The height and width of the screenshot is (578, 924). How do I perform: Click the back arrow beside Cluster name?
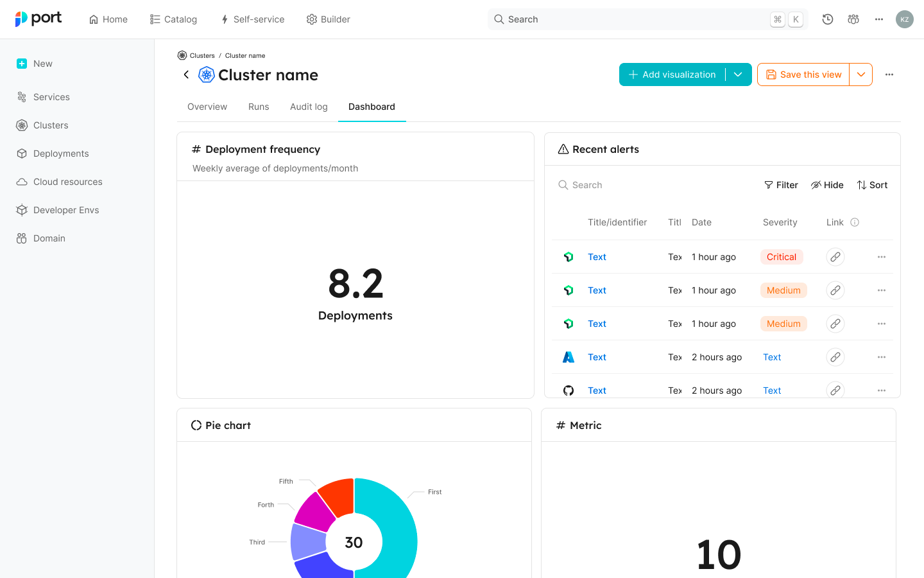[x=186, y=74]
